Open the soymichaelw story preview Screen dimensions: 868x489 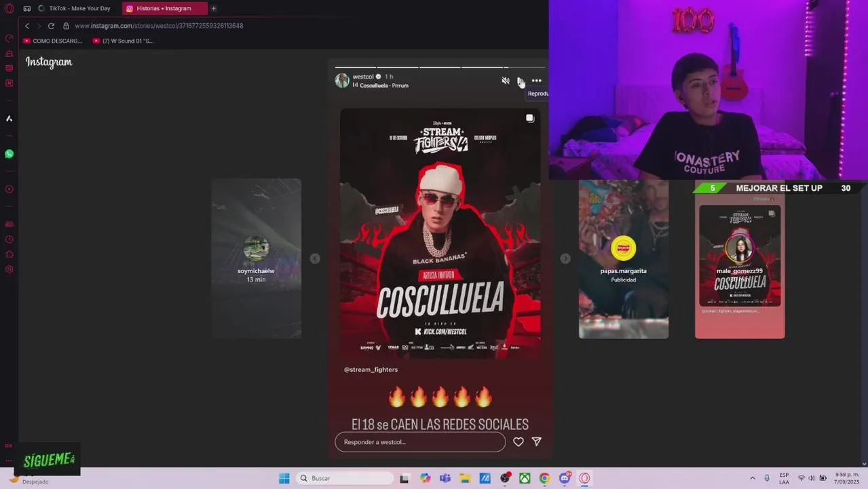pos(256,258)
